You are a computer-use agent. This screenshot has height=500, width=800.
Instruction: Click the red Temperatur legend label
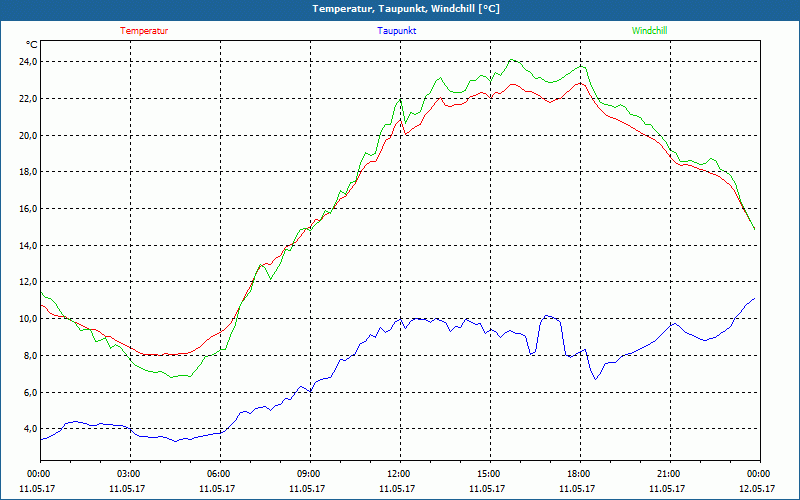pyautogui.click(x=144, y=31)
